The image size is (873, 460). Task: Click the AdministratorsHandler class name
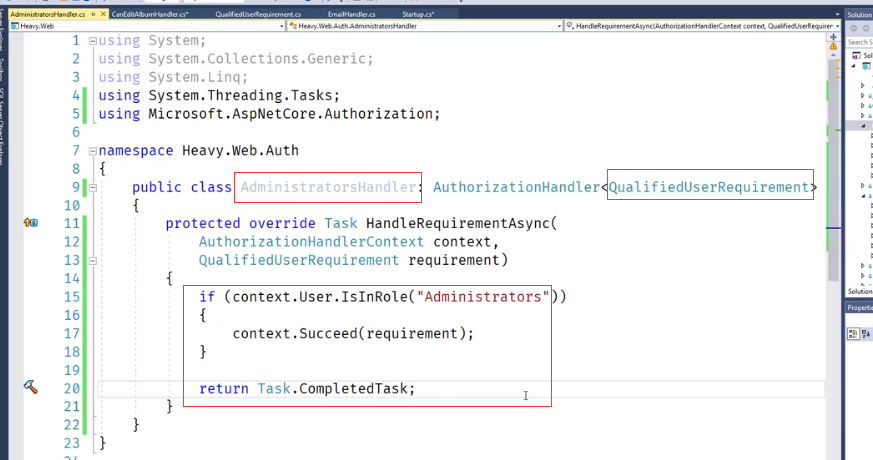[x=328, y=187]
